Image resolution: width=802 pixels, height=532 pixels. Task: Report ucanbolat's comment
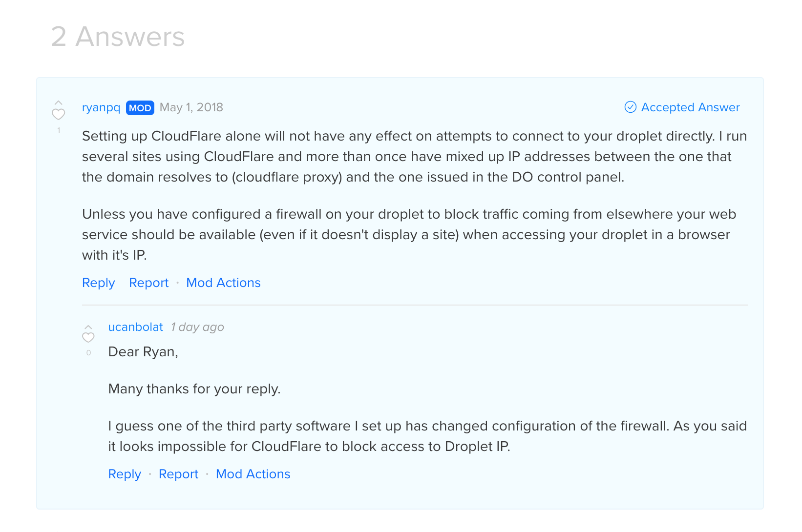(178, 474)
